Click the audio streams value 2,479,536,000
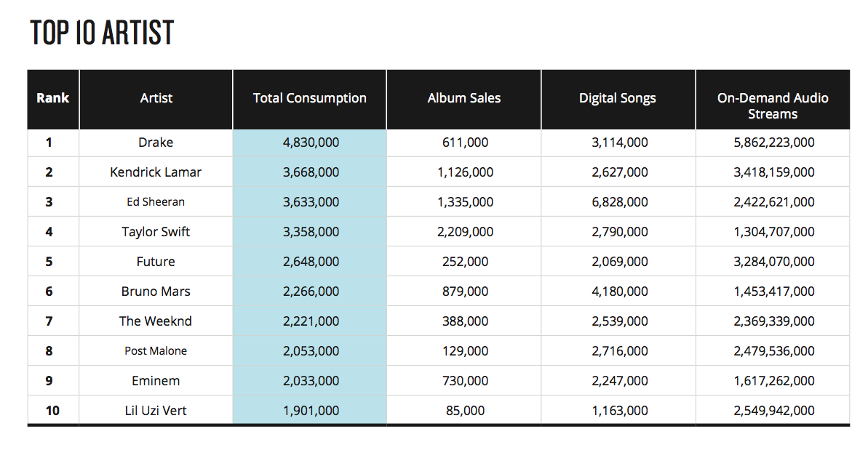 (x=774, y=352)
